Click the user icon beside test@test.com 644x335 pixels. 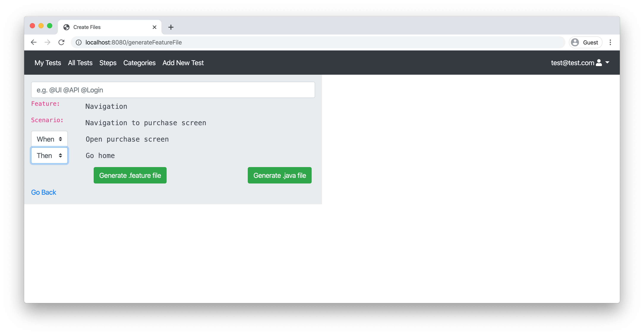tap(599, 63)
